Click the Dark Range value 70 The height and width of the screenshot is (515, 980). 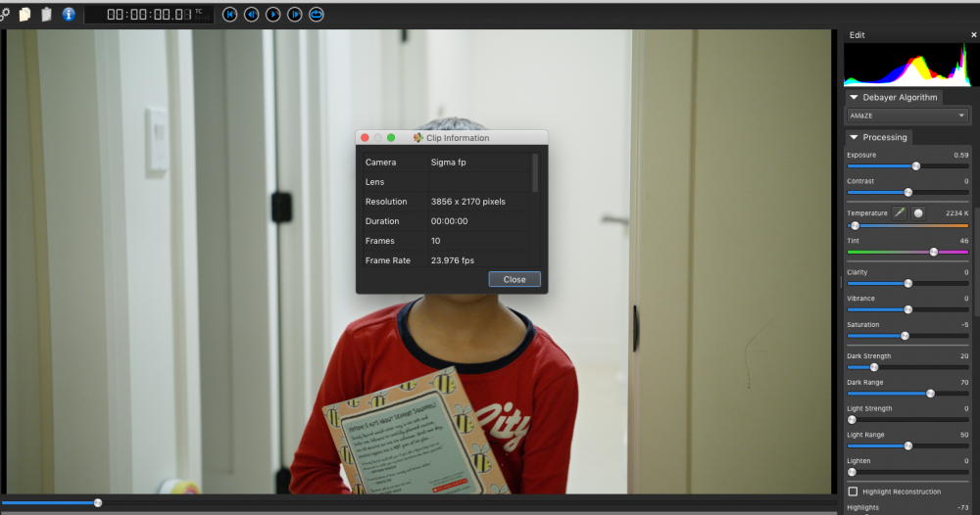point(964,382)
